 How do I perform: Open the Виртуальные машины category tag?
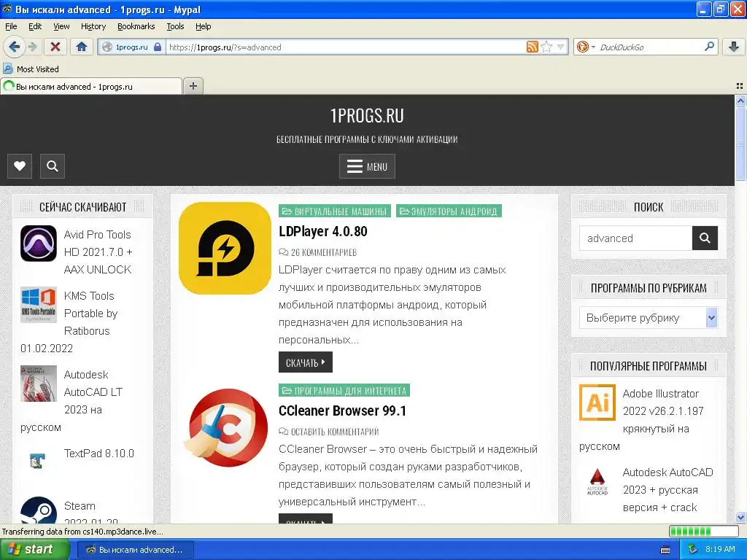(334, 211)
